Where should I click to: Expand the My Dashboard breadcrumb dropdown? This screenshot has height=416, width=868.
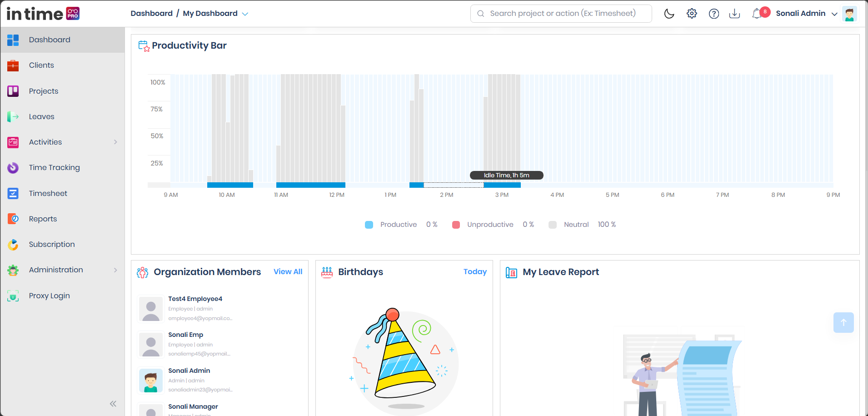(x=245, y=14)
